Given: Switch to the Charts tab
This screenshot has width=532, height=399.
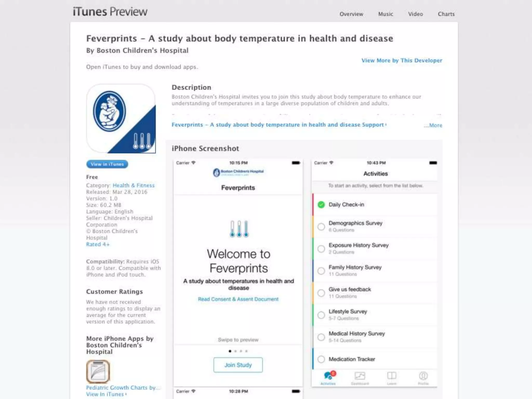Looking at the screenshot, I should tap(446, 14).
